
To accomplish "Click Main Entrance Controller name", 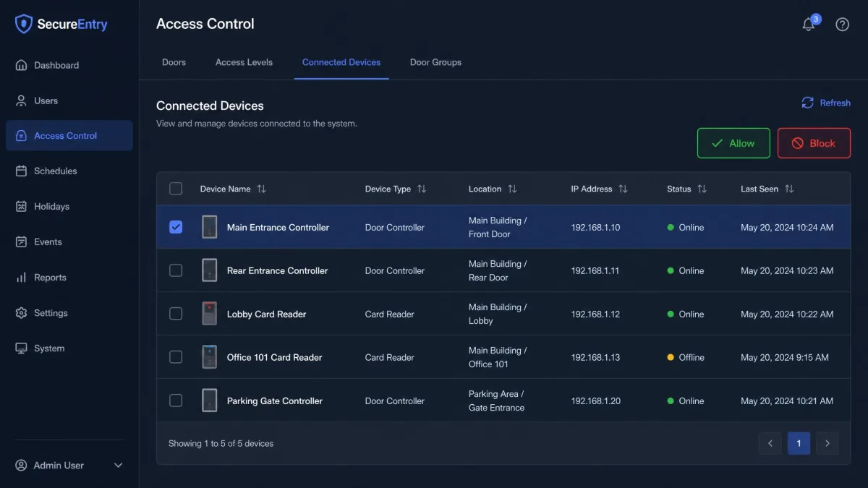I will coord(278,227).
